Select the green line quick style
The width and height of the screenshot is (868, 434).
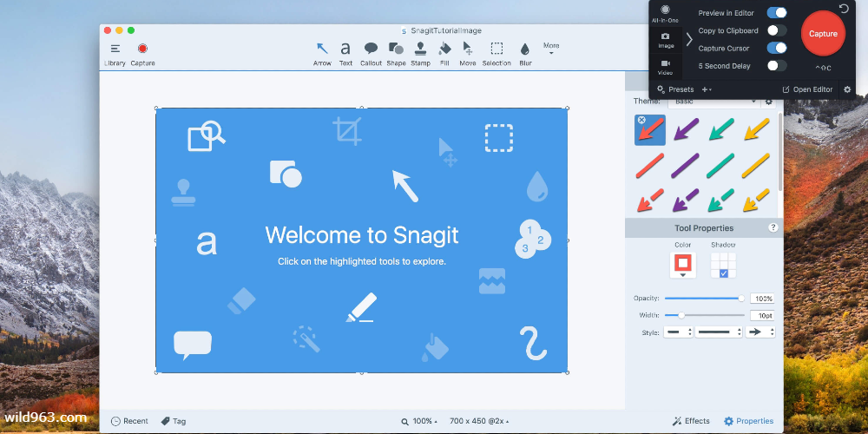click(720, 166)
